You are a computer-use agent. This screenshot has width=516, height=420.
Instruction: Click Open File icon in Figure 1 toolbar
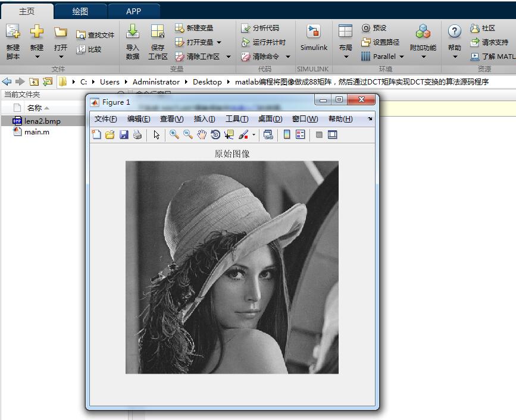pos(110,134)
